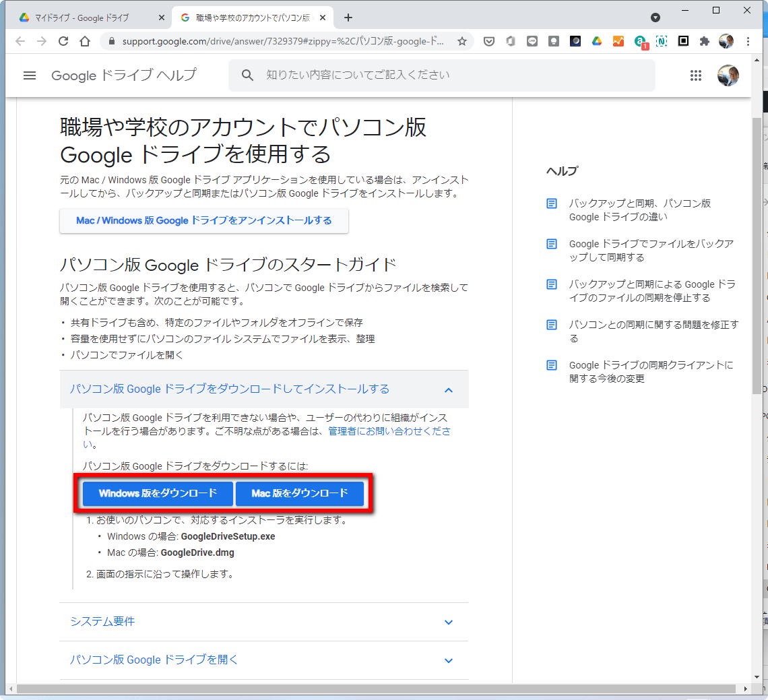Open the Extensions puzzle-piece menu
This screenshot has height=700, width=768.
[705, 41]
